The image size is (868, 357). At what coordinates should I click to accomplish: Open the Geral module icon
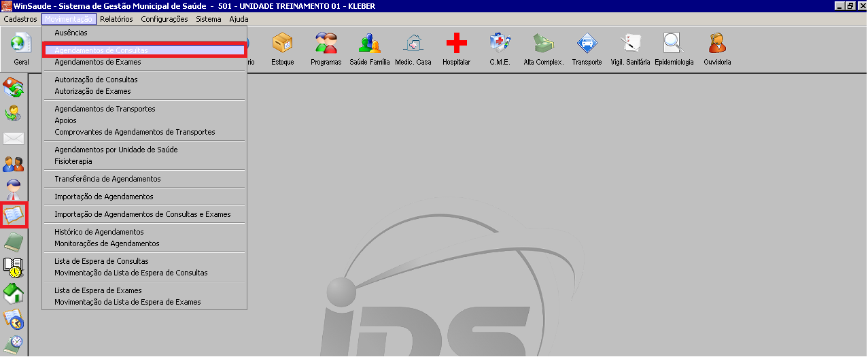tap(21, 44)
